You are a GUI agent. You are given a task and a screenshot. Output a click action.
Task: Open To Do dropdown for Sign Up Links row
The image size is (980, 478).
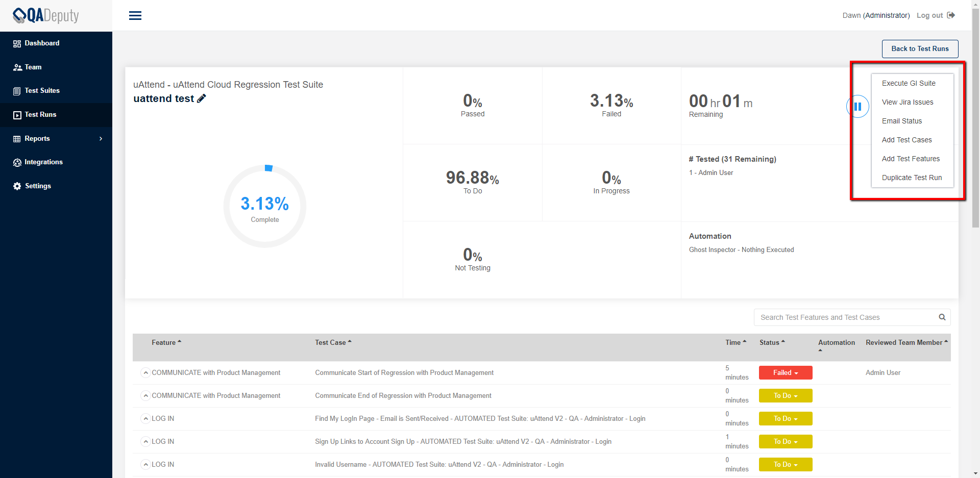(x=786, y=442)
